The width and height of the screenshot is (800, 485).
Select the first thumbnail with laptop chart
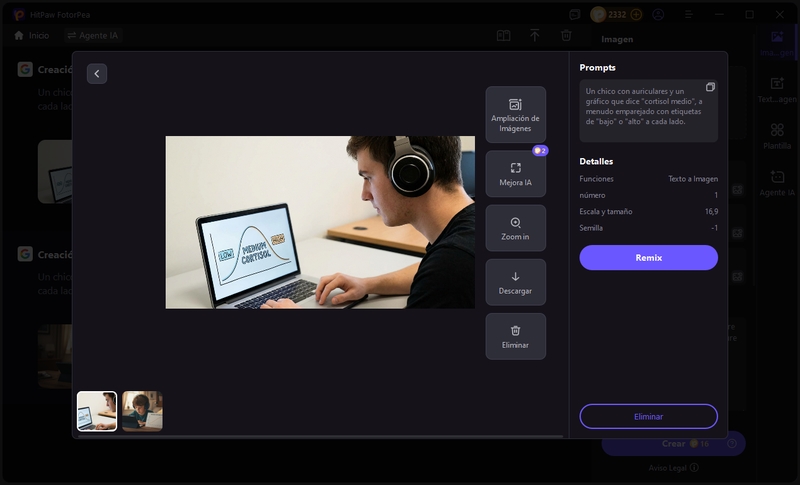[97, 411]
